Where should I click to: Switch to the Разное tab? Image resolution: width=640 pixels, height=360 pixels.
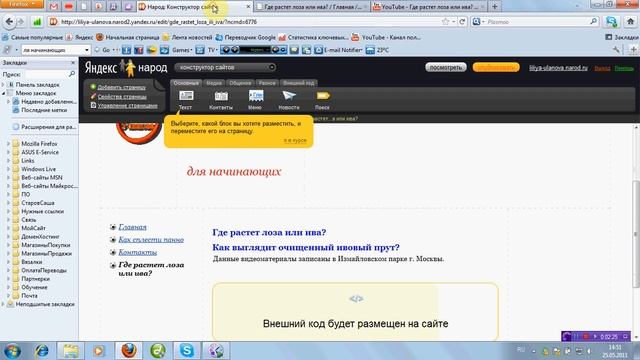click(x=267, y=83)
